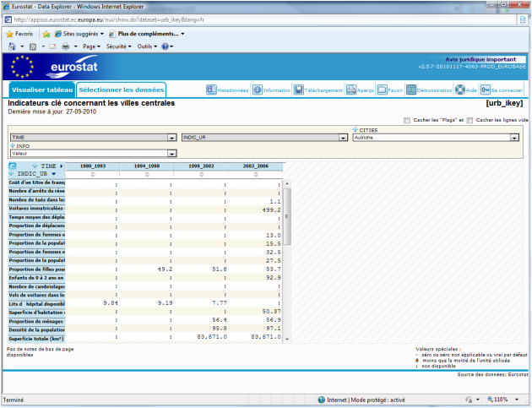Click the table scrollbar up arrow

point(287,183)
